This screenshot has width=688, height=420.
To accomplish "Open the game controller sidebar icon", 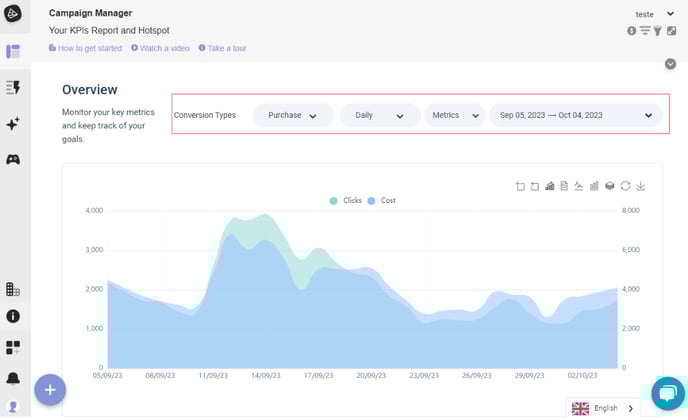I will [x=13, y=159].
